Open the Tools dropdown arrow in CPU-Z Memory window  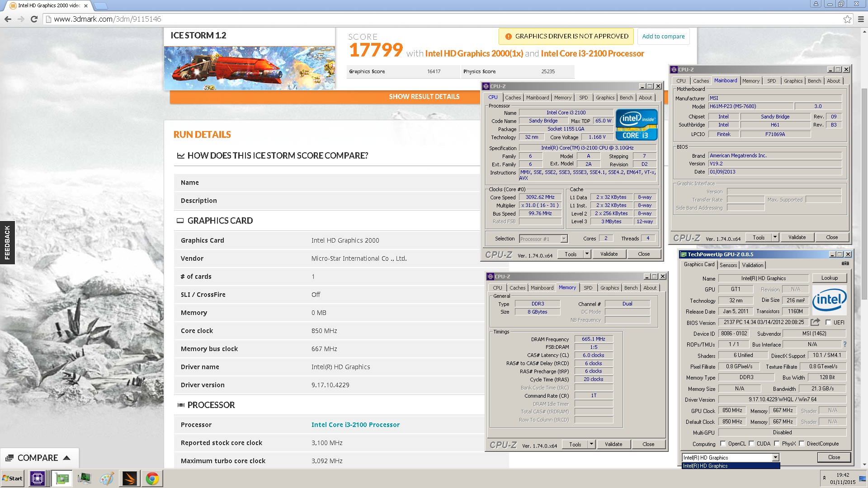point(591,444)
